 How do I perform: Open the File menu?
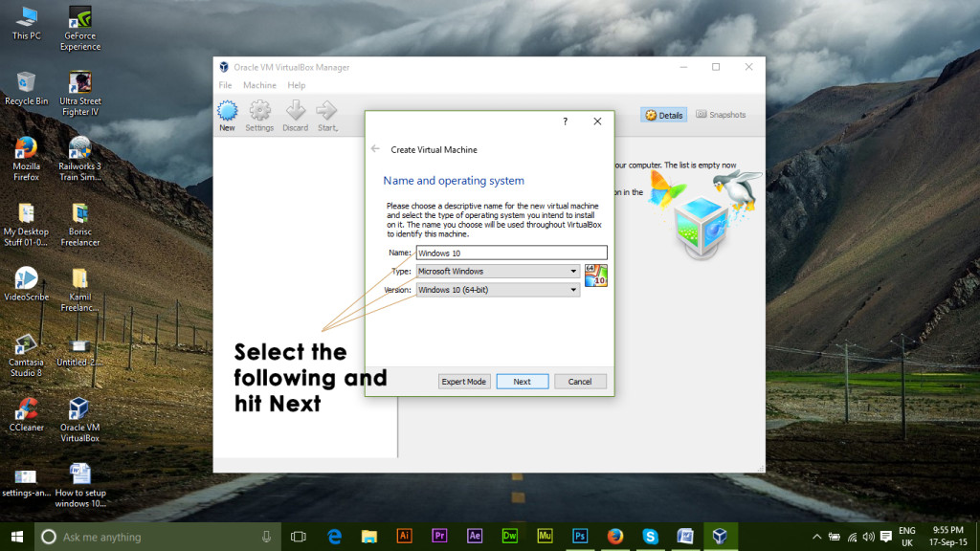(225, 85)
